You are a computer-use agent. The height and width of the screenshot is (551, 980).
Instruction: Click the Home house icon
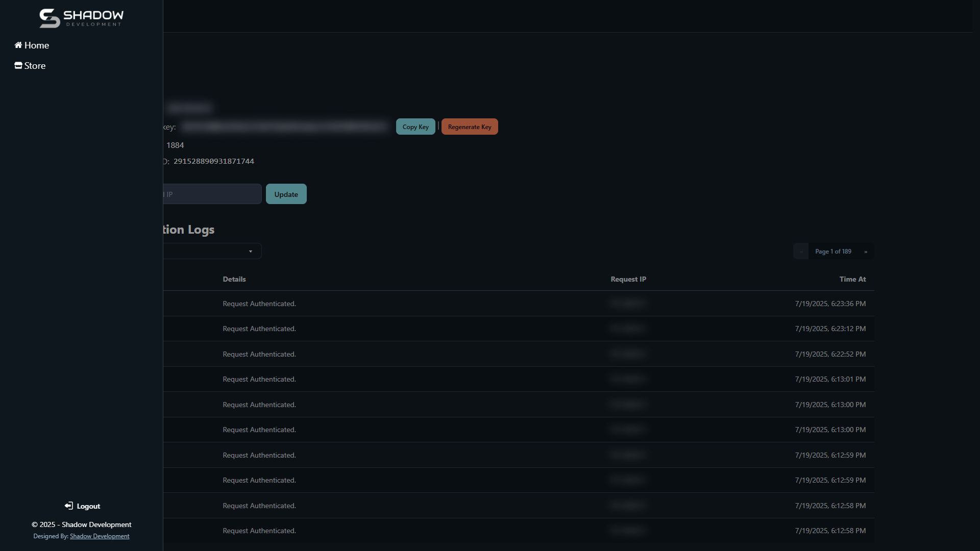(x=18, y=45)
